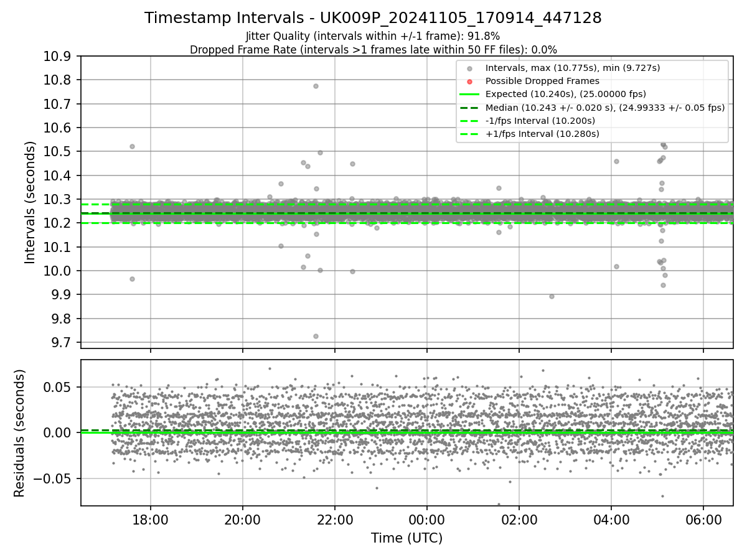747x560 pixels.
Task: Click the gray Intervals legend marker dot
Action: (470, 68)
